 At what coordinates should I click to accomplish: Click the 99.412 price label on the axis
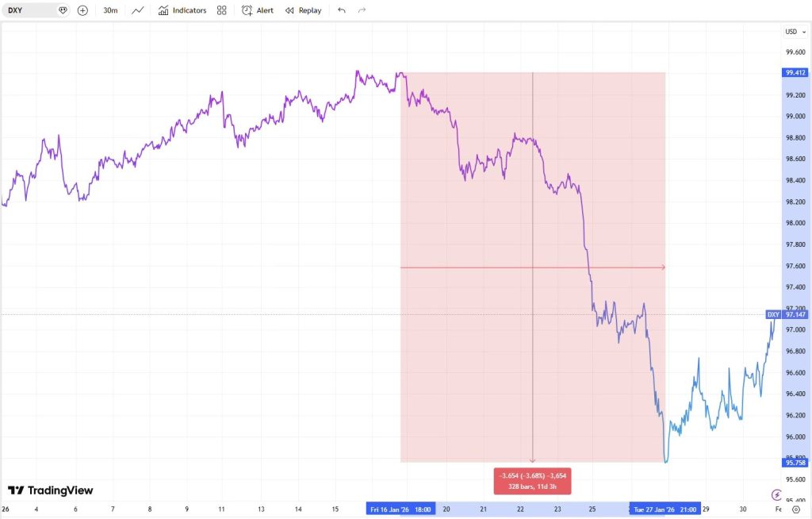(x=795, y=73)
